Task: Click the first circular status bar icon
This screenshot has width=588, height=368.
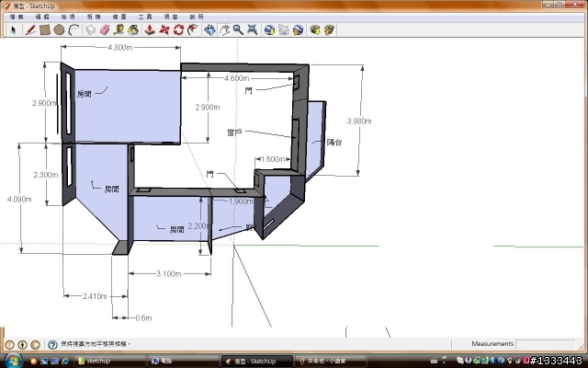Action: coord(10,344)
